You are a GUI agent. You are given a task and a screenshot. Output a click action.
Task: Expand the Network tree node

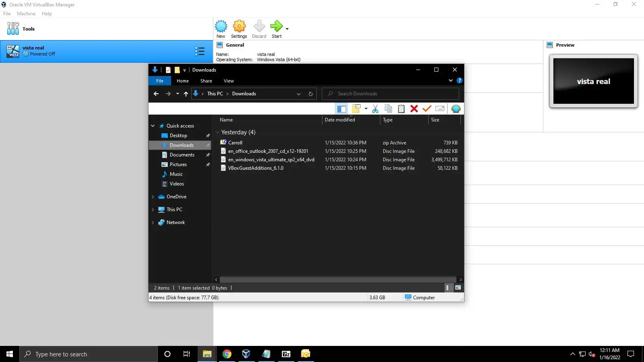tap(153, 222)
